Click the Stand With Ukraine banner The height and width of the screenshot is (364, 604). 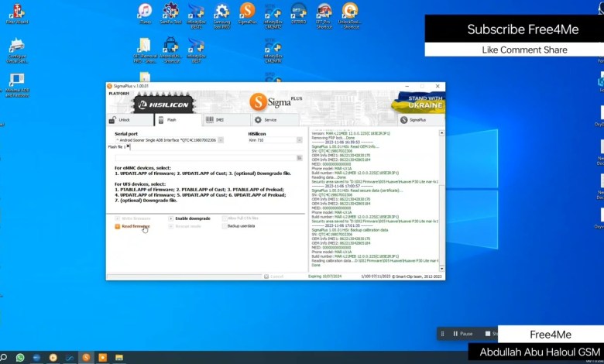coord(419,102)
